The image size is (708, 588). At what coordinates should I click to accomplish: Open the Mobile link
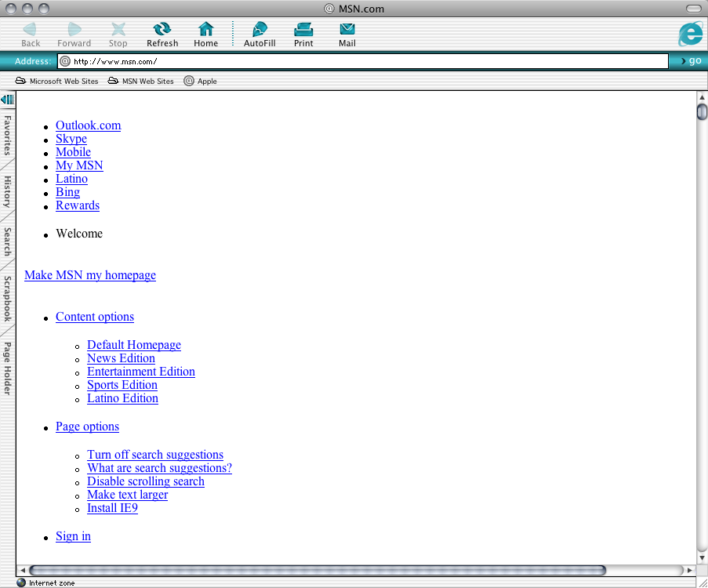(x=73, y=152)
